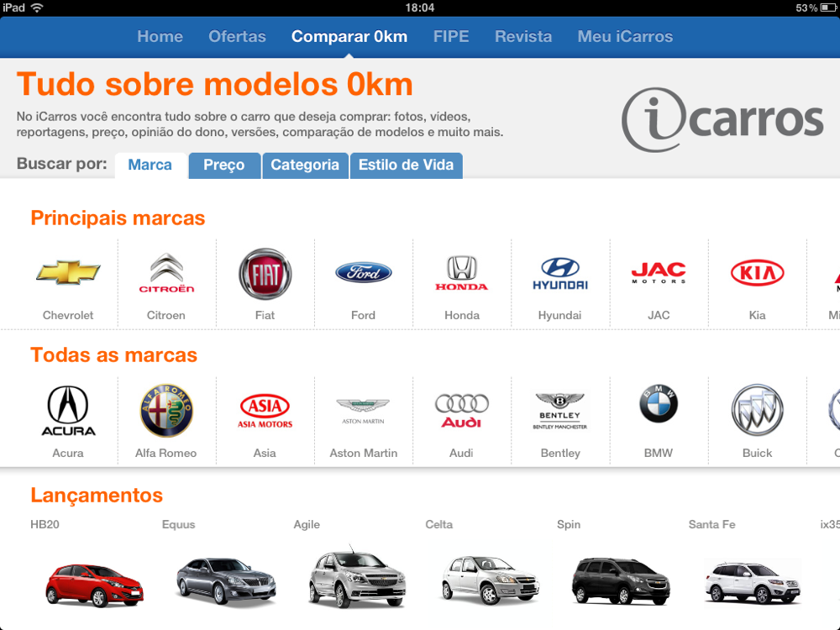This screenshot has width=840, height=630.
Task: Open the Ofertas menu
Action: [238, 36]
